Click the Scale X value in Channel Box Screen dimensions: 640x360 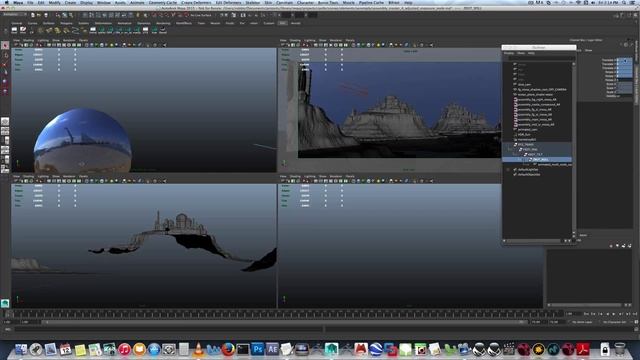(624, 84)
